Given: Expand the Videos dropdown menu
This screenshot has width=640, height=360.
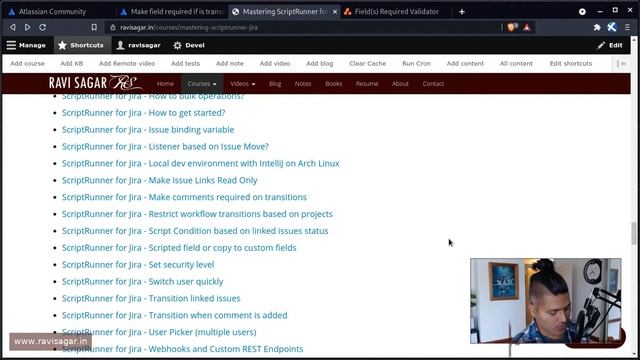Looking at the screenshot, I should [x=242, y=84].
